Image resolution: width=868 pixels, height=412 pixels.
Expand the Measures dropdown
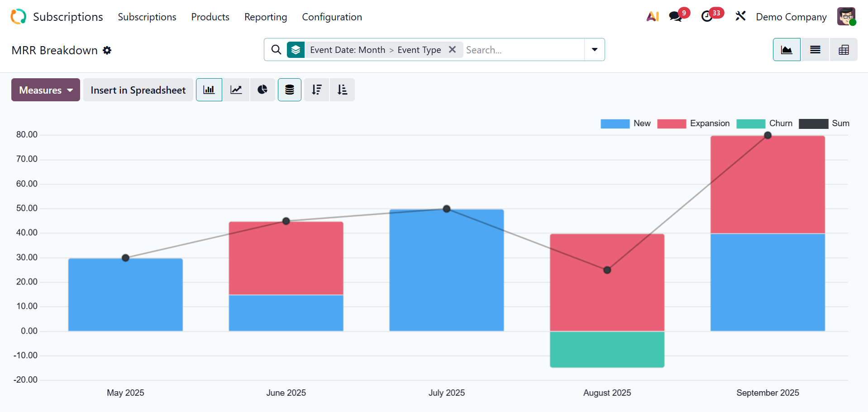46,90
